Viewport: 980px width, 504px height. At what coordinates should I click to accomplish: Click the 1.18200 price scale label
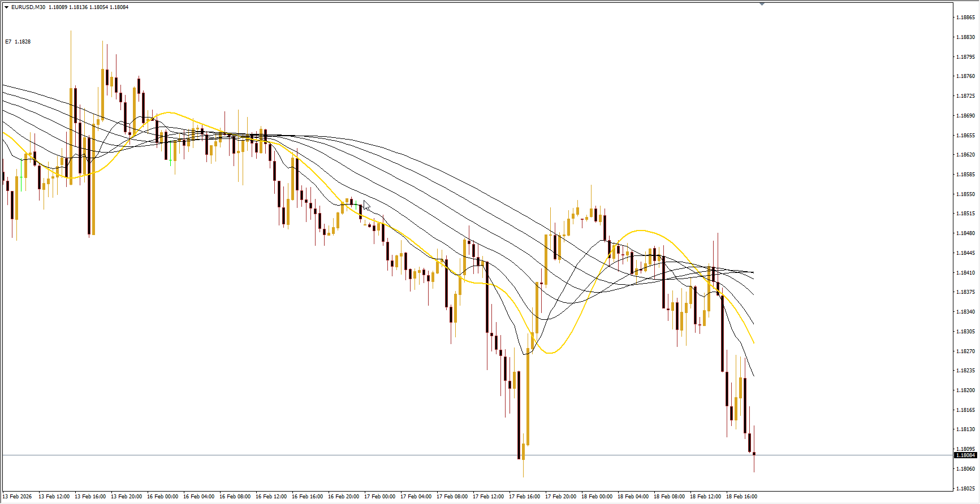tap(965, 390)
